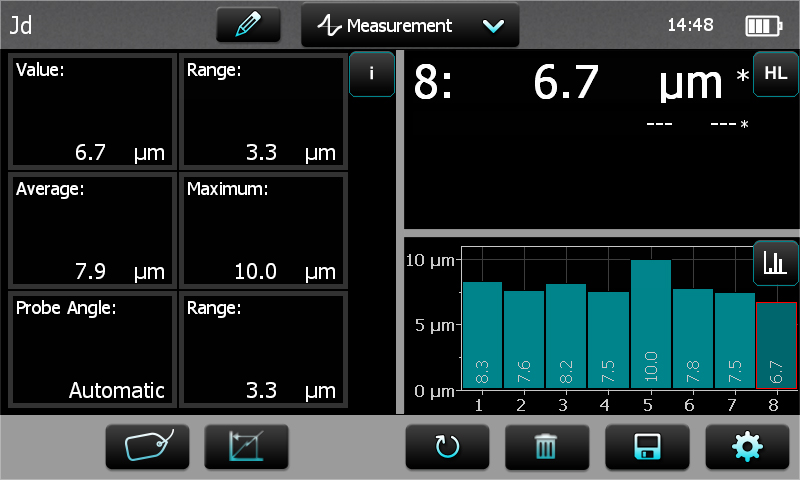Viewport: 800px width, 480px height.
Task: Switch the bar chart view icon
Action: click(775, 263)
